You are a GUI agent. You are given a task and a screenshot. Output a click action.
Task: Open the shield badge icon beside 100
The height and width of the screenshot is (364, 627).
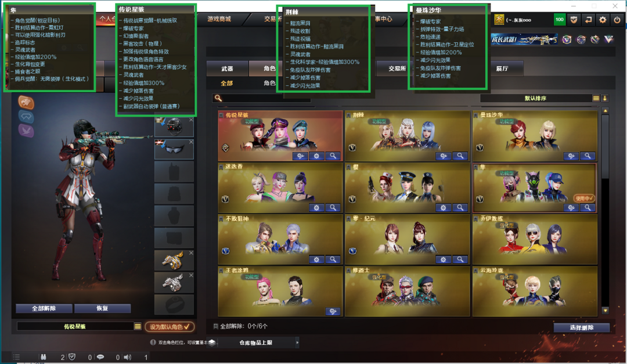tap(574, 20)
